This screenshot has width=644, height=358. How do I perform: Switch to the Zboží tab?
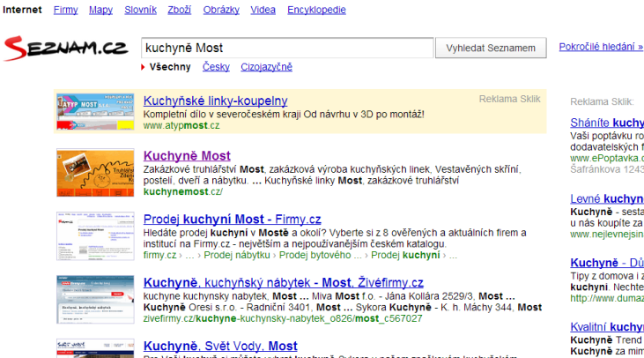[x=180, y=10]
